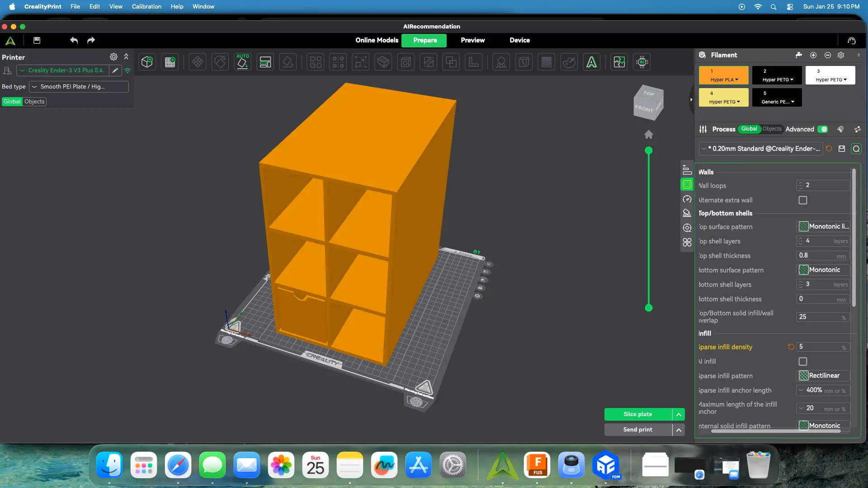
Task: Click the Add model cube icon
Action: [147, 62]
